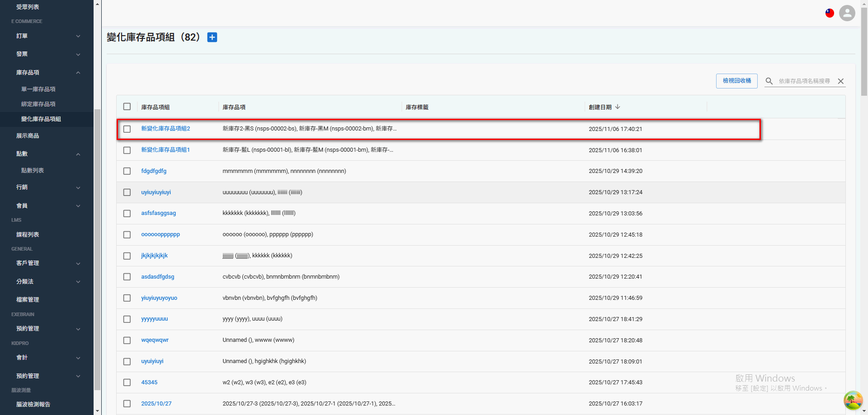868x415 pixels.
Task: Click the sidebar scrollbar thumb
Action: (97, 250)
